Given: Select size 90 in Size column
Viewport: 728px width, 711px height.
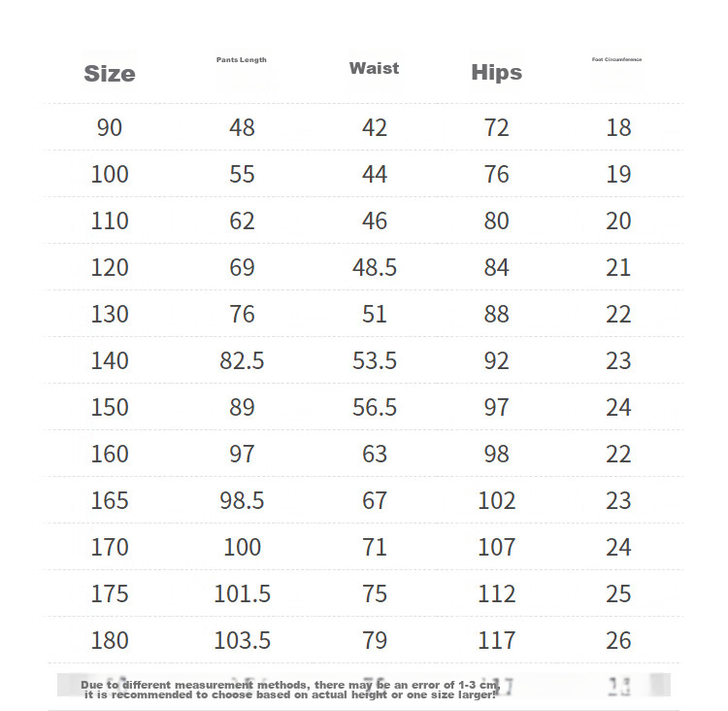Looking at the screenshot, I should [110, 127].
